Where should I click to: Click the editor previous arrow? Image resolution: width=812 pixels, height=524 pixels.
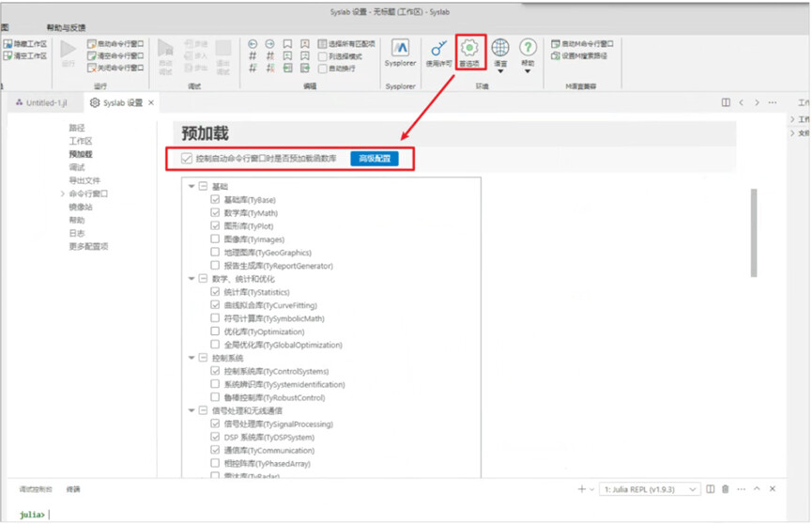point(742,102)
